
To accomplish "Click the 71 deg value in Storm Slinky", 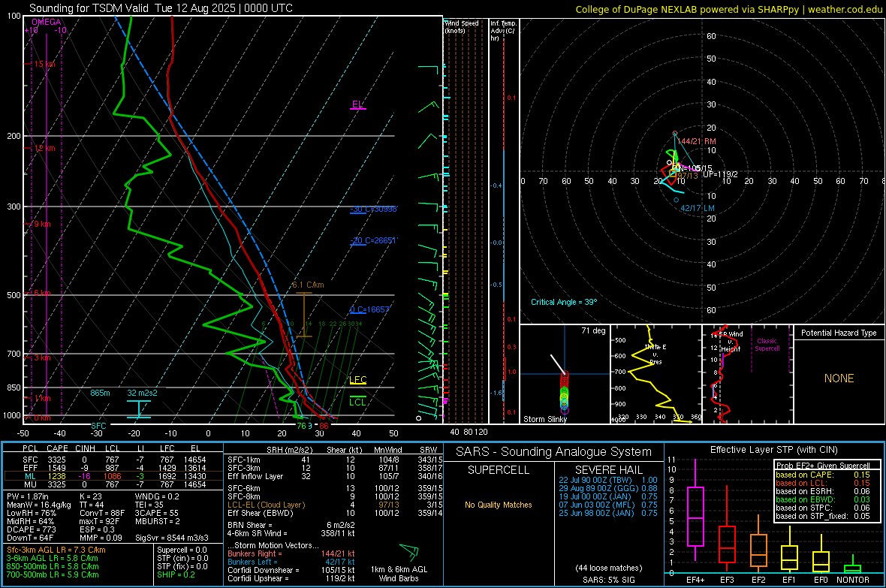I will [x=593, y=330].
